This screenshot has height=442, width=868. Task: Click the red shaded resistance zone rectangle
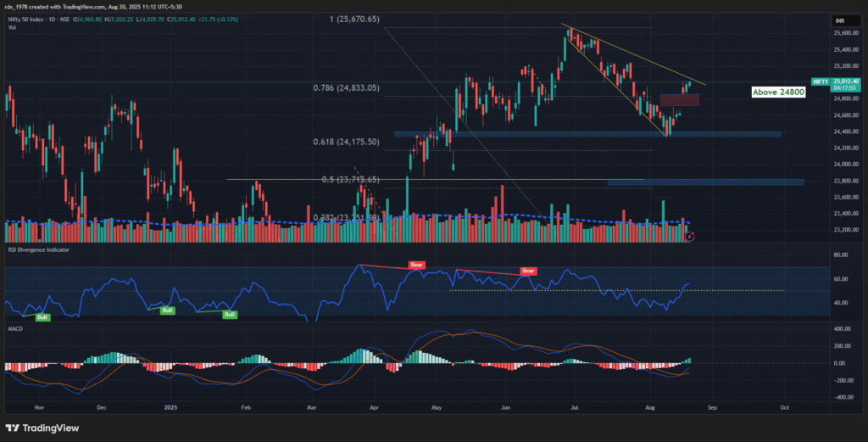point(680,99)
